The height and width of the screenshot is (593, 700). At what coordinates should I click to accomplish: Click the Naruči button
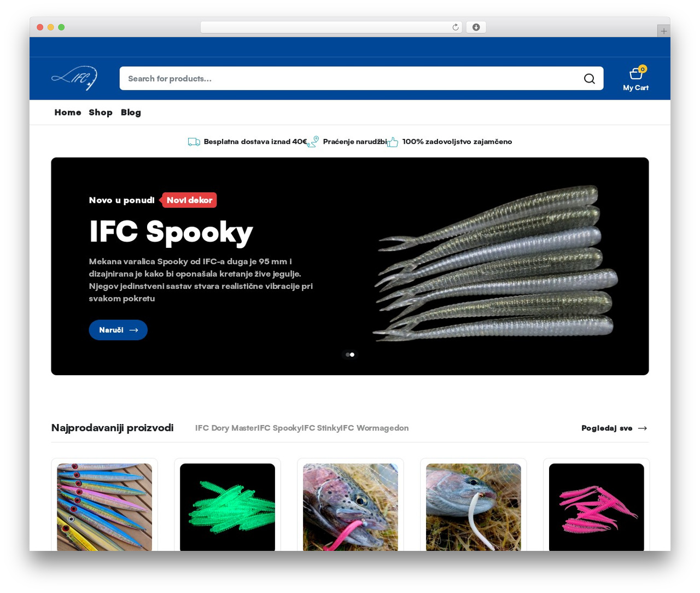(x=118, y=330)
